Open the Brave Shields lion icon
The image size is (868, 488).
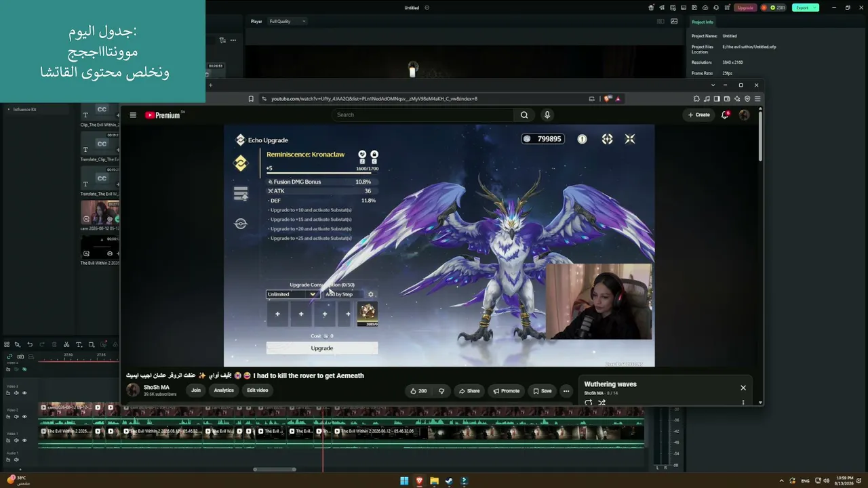(608, 99)
